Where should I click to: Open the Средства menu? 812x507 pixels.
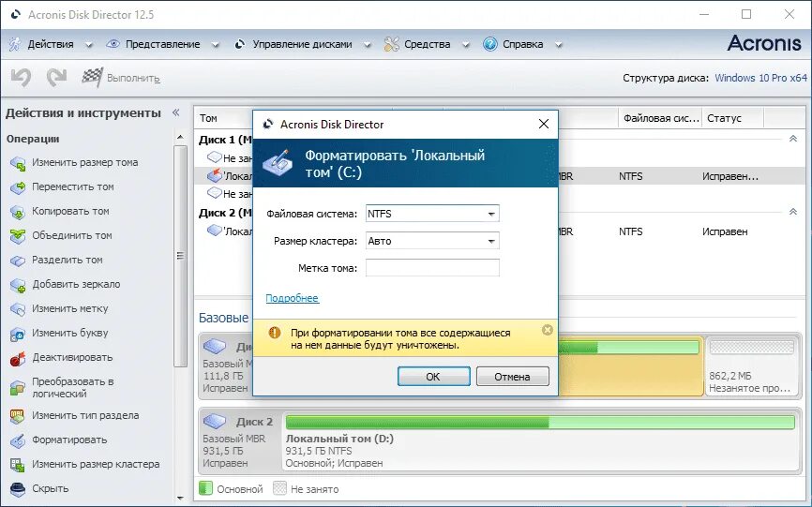click(428, 44)
